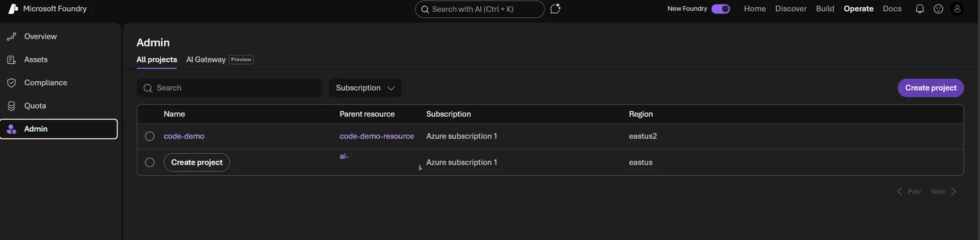Select the radio button on the eastus row
Screen dimensions: 980x240
[x=149, y=162]
